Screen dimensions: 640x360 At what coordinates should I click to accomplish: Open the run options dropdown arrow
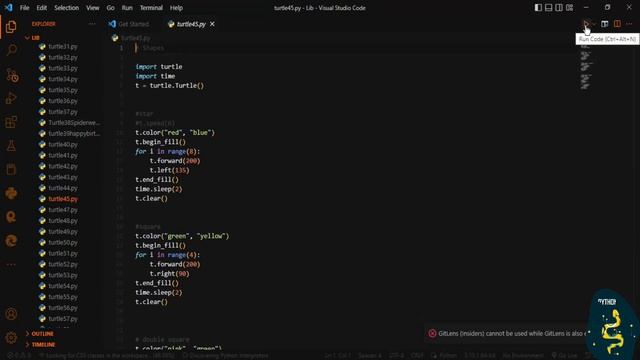593,24
